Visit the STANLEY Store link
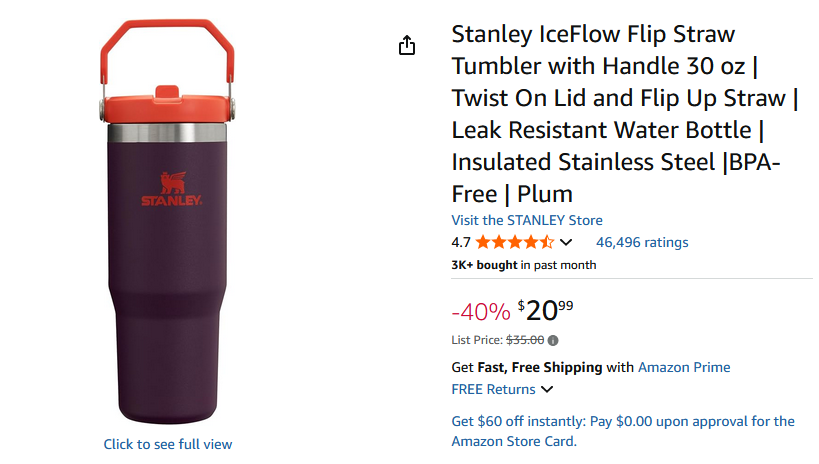This screenshot has width=819, height=464. (x=527, y=220)
